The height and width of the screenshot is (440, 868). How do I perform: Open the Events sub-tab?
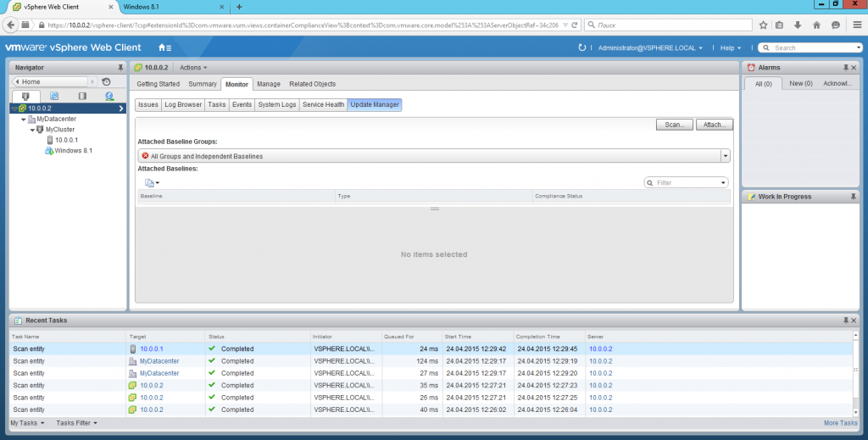tap(242, 104)
